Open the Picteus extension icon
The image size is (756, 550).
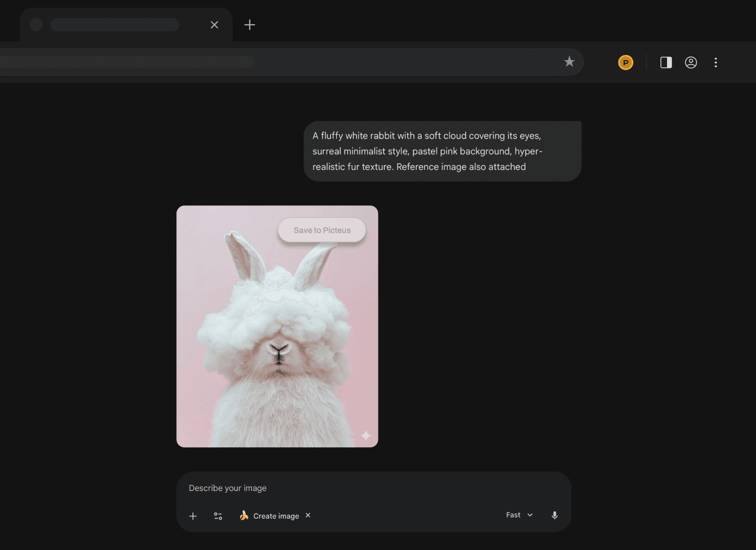click(x=626, y=62)
